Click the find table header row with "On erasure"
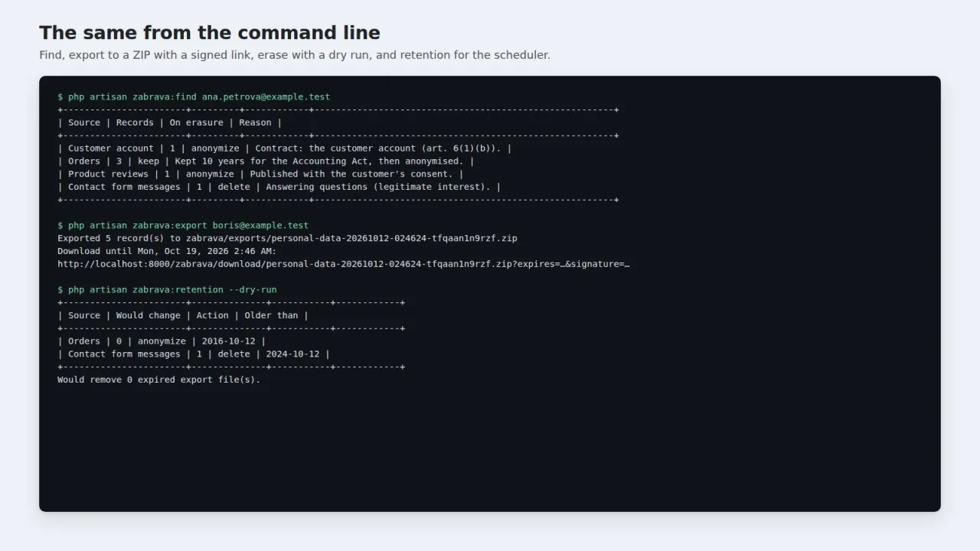The width and height of the screenshot is (980, 551). [x=170, y=122]
